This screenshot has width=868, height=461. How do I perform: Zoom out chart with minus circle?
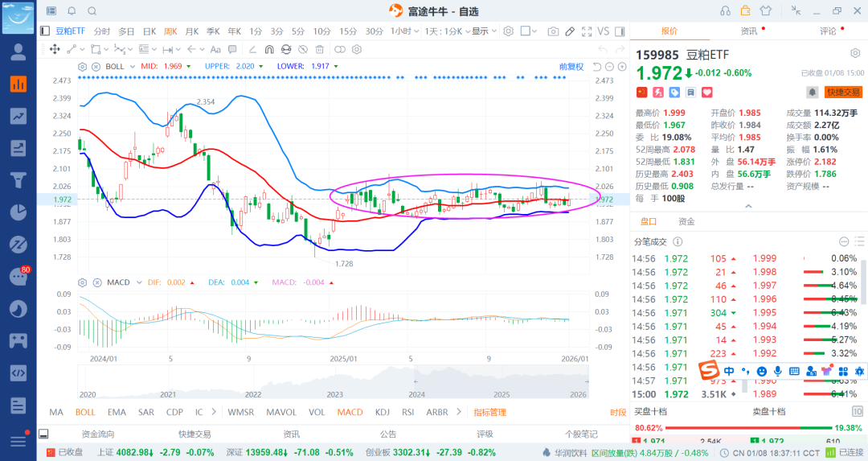click(609, 67)
